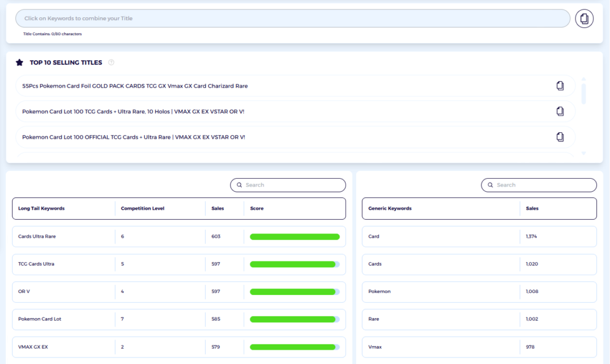
Task: Sort by Generic Keywords column header
Action: tap(390, 209)
